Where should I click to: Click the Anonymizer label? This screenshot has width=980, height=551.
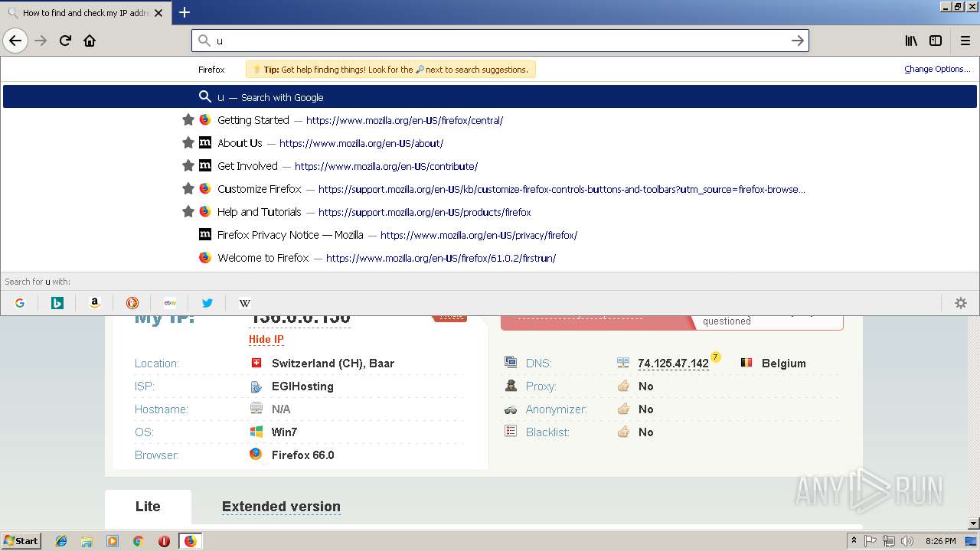click(556, 409)
